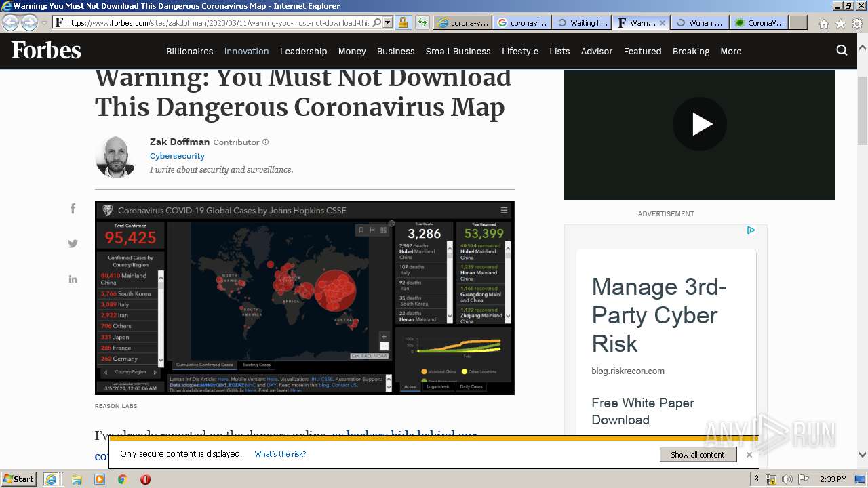868x488 pixels.
Task: Open the Money menu
Action: pos(352,51)
